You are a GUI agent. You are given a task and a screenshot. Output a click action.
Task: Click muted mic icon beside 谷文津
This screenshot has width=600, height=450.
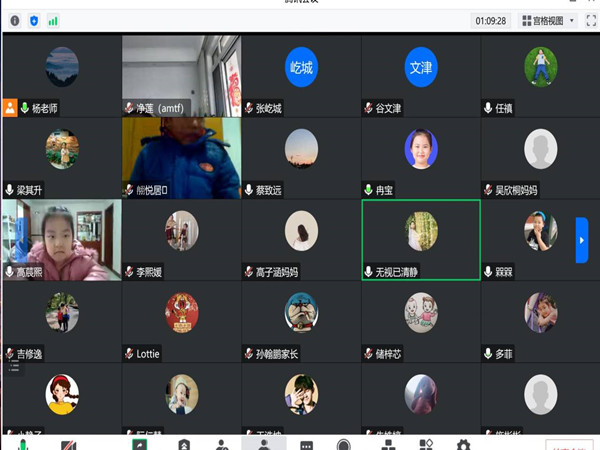(x=368, y=108)
